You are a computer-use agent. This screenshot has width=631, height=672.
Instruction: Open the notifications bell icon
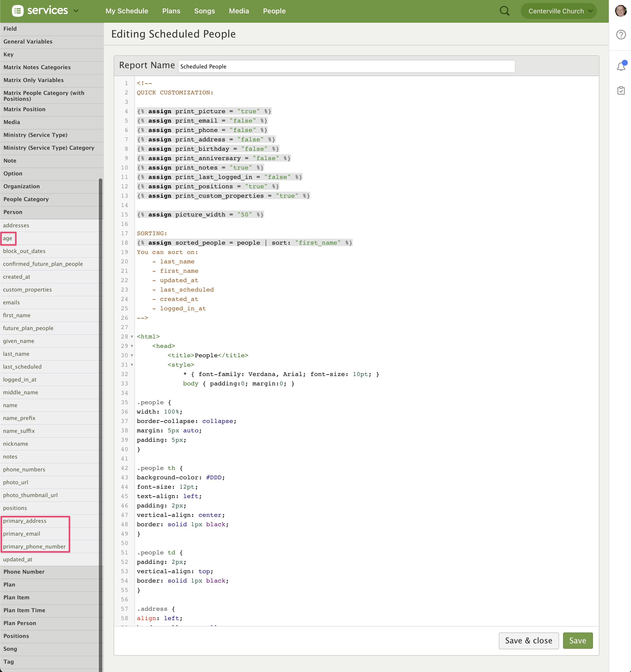pyautogui.click(x=621, y=66)
